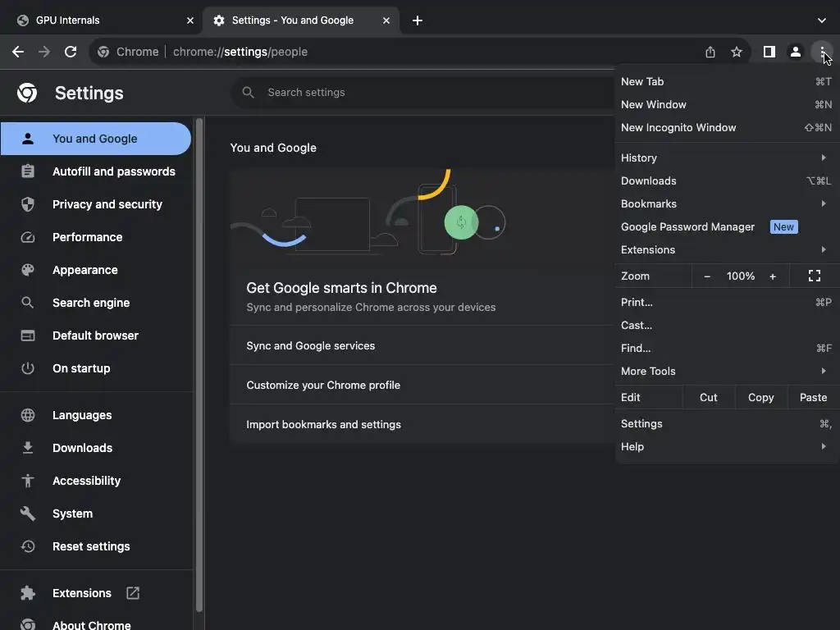Click Paste in the Edit row
Image resolution: width=840 pixels, height=630 pixels.
click(x=813, y=398)
